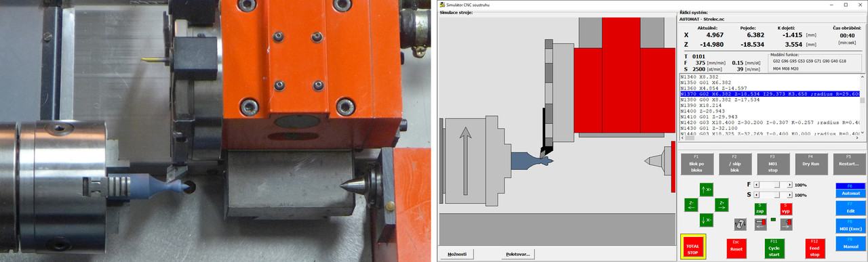Turn spindle on with zap button
This screenshot has height=262, width=868.
pos(760,209)
